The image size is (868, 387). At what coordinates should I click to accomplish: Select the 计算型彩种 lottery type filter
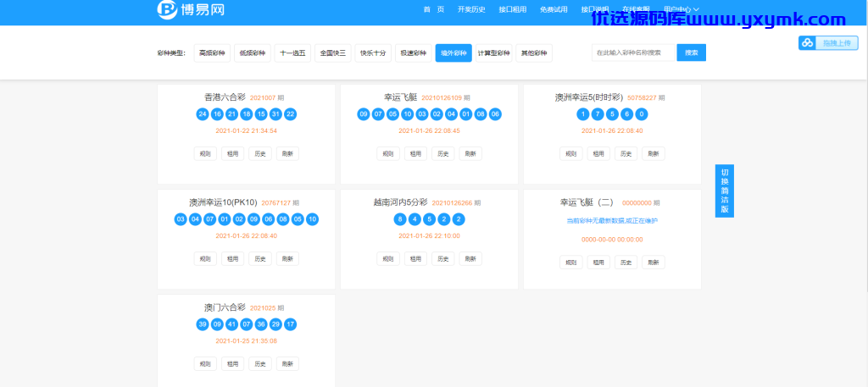click(x=494, y=53)
